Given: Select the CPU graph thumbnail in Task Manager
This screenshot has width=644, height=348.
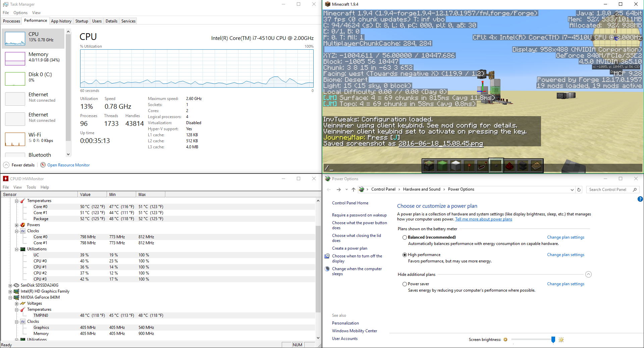Looking at the screenshot, I should point(15,39).
